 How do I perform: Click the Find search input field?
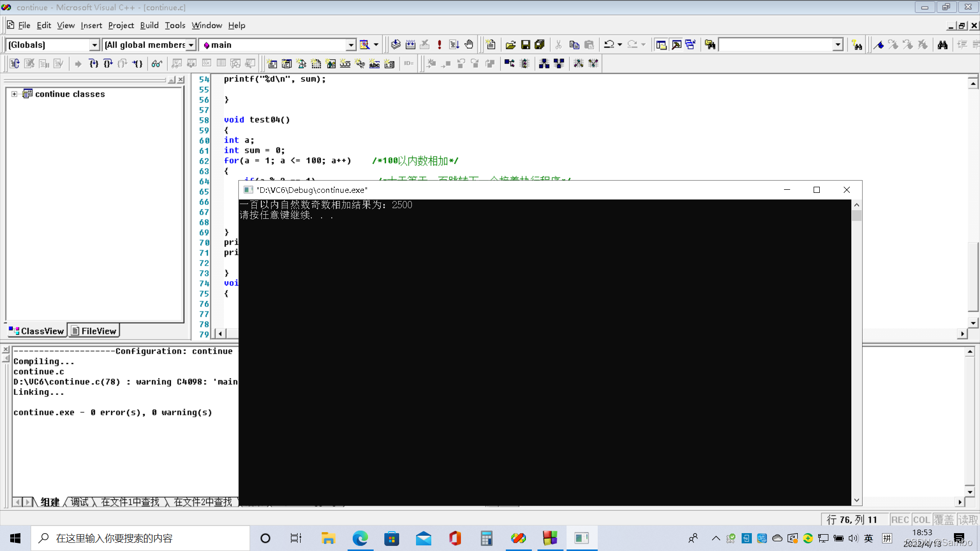click(775, 45)
